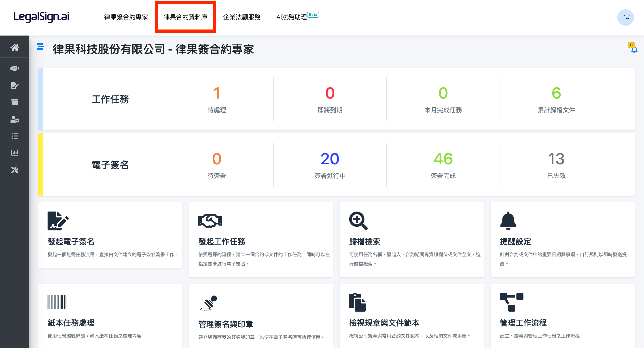
Task: Click the 管理簽名與印章 stamp icon
Action: [208, 303]
